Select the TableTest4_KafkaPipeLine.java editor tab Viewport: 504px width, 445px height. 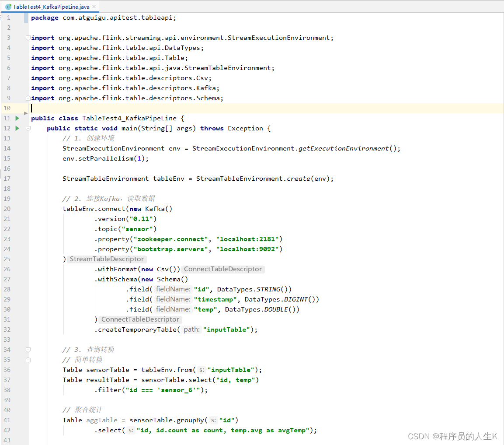[51, 7]
